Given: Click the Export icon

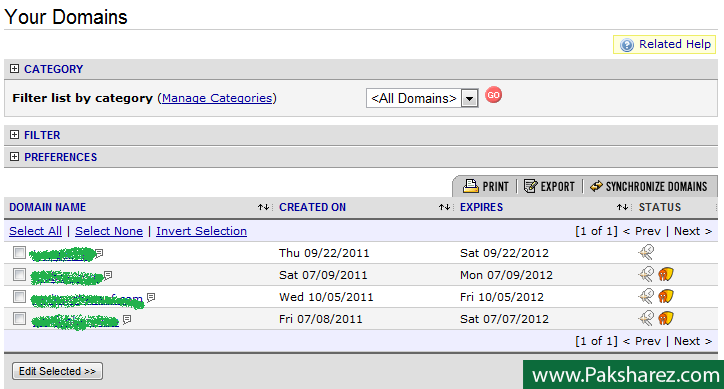Looking at the screenshot, I should click(531, 186).
